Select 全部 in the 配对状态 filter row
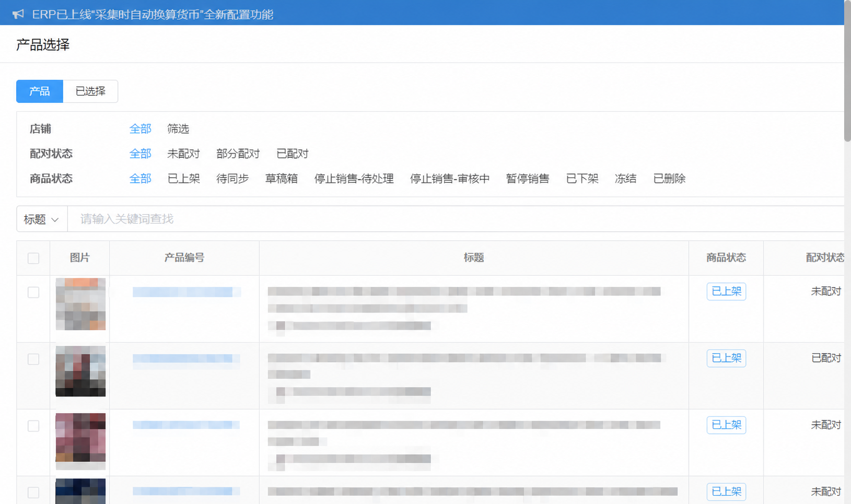 (140, 154)
